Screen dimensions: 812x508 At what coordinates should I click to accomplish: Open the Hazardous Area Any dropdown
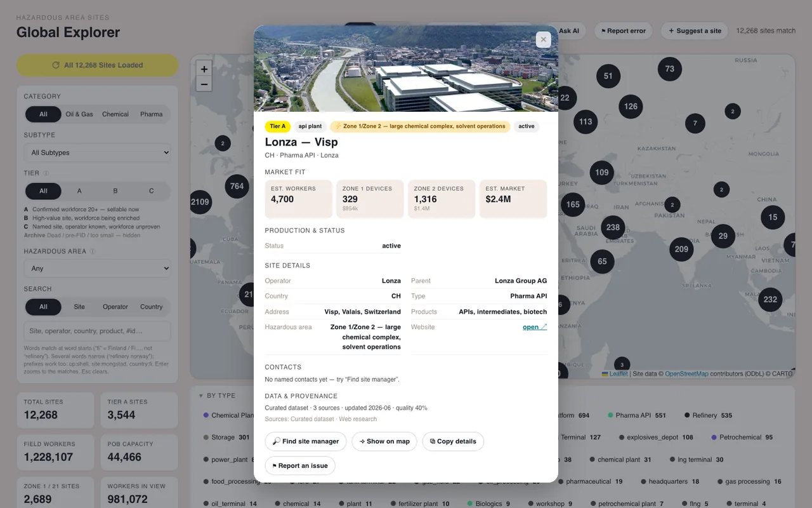tap(97, 269)
